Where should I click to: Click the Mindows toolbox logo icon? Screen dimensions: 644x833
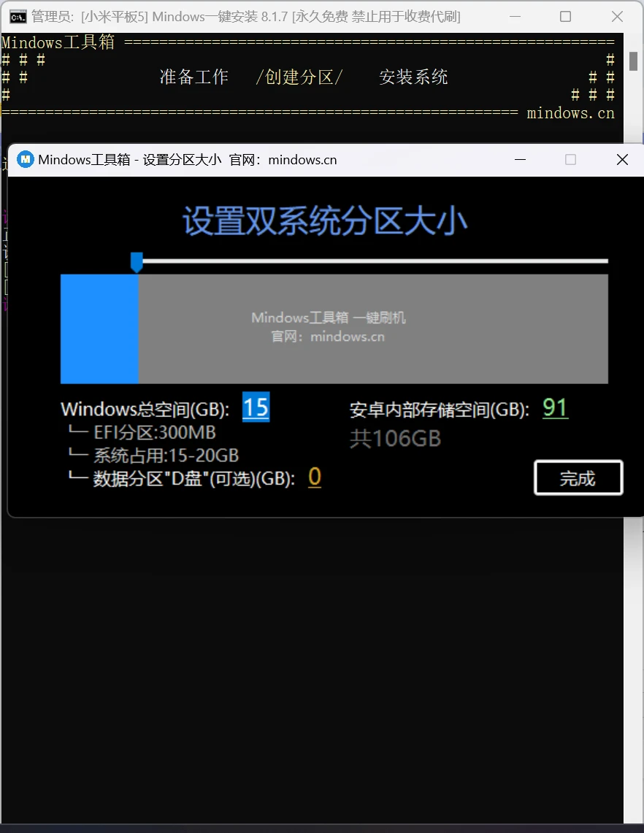(x=24, y=159)
